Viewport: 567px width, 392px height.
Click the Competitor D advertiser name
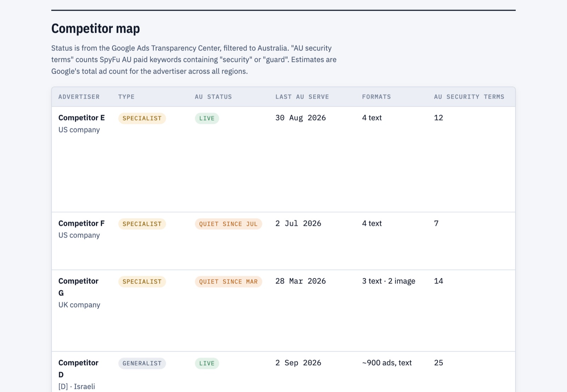[x=78, y=369]
